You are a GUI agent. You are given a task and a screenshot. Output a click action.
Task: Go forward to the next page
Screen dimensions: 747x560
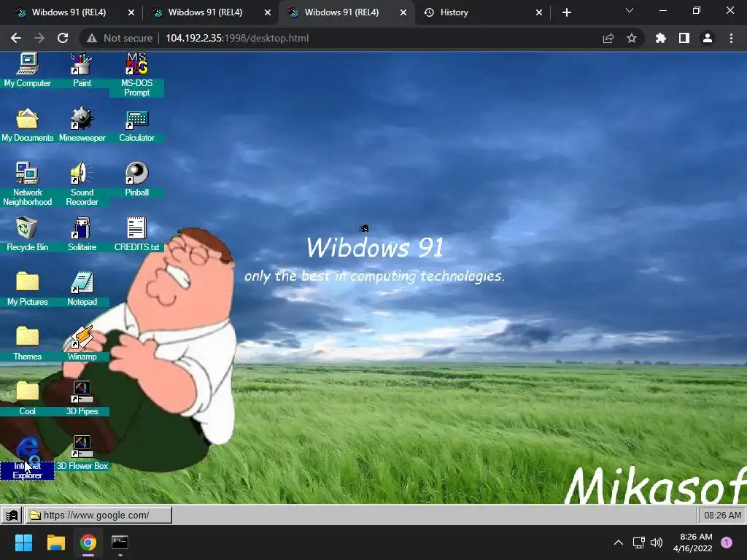[x=39, y=38]
